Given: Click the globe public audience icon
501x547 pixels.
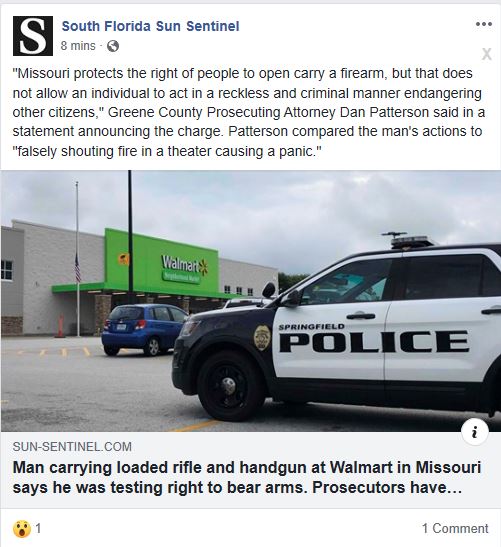Looking at the screenshot, I should (x=113, y=46).
